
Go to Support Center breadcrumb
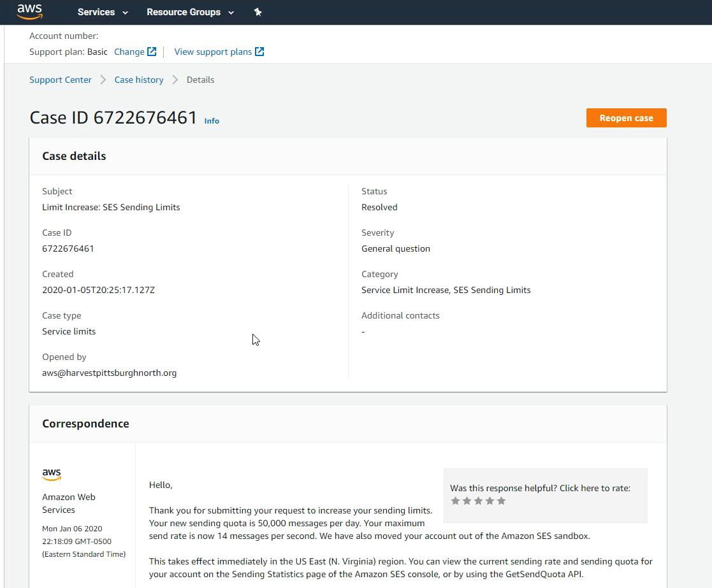pos(61,80)
